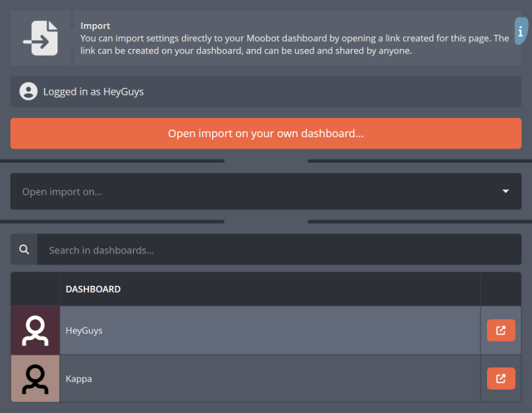532x413 pixels.
Task: Open the blue info tab icon
Action: point(521,32)
